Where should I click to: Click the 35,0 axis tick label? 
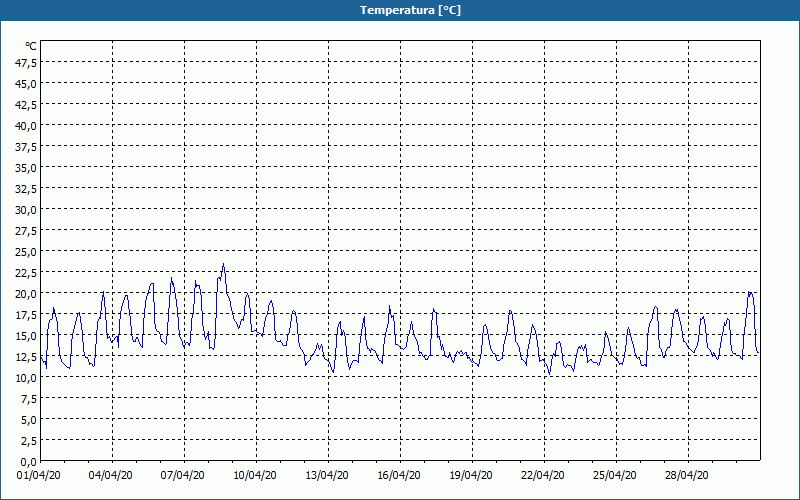[x=26, y=167]
